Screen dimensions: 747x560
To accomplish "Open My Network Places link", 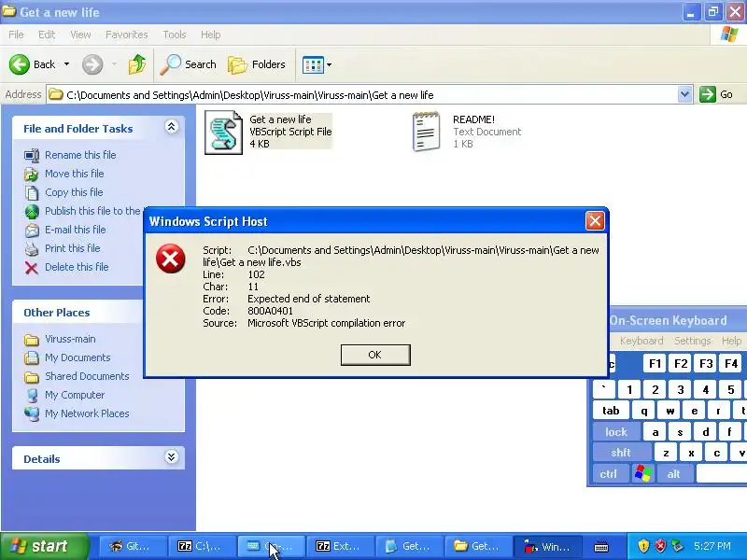I will (87, 413).
